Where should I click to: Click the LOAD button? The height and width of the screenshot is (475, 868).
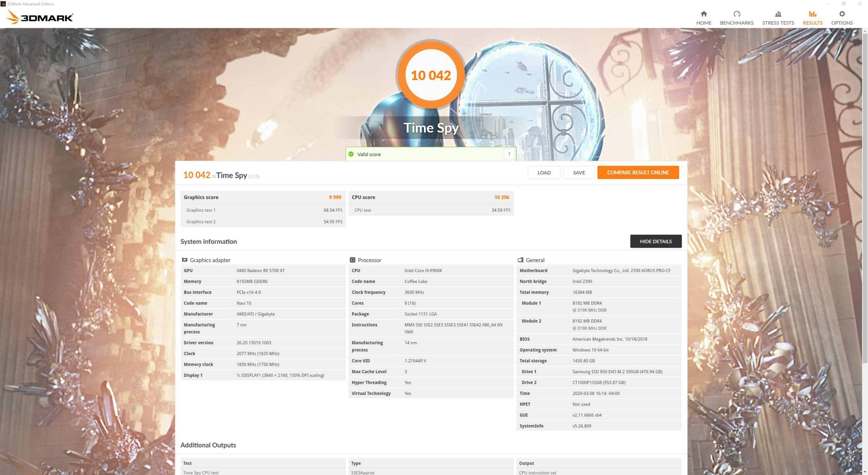click(x=544, y=172)
